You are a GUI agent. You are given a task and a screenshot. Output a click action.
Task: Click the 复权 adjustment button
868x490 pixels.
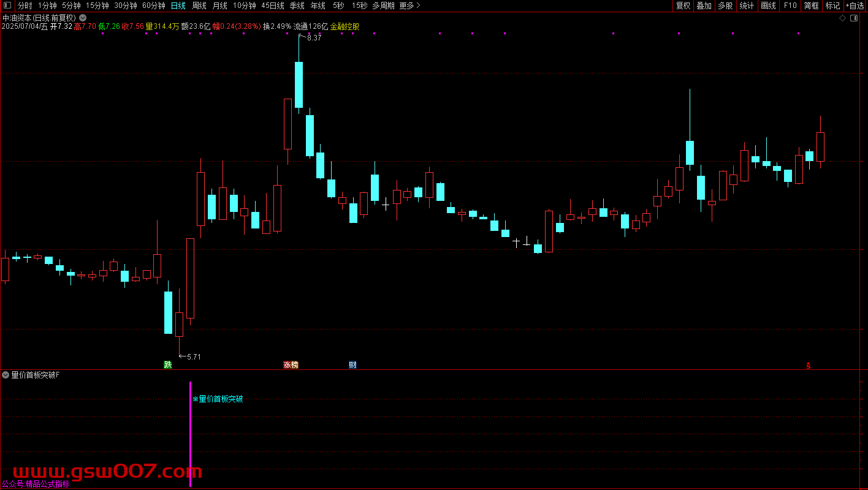coord(683,6)
